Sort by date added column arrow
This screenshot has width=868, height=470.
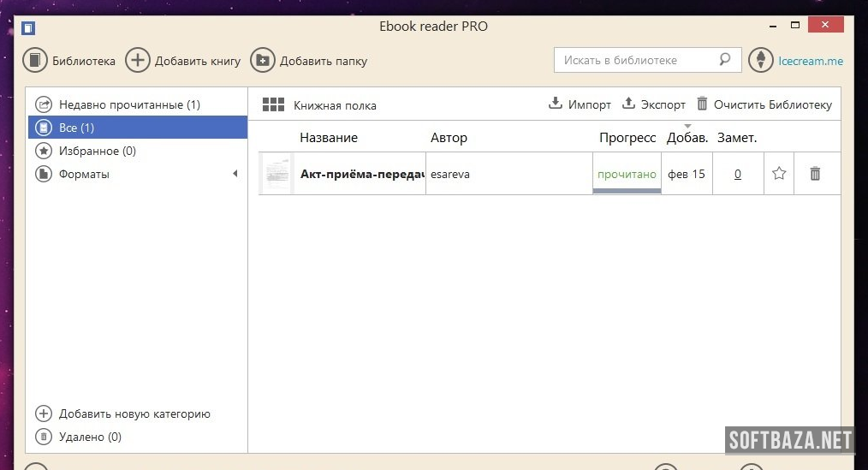687,127
